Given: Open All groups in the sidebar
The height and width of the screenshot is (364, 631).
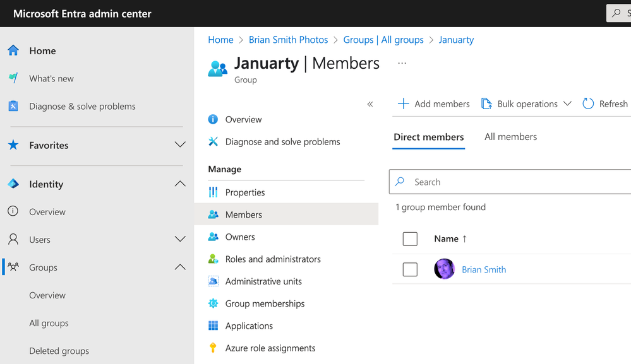Looking at the screenshot, I should pyautogui.click(x=49, y=323).
